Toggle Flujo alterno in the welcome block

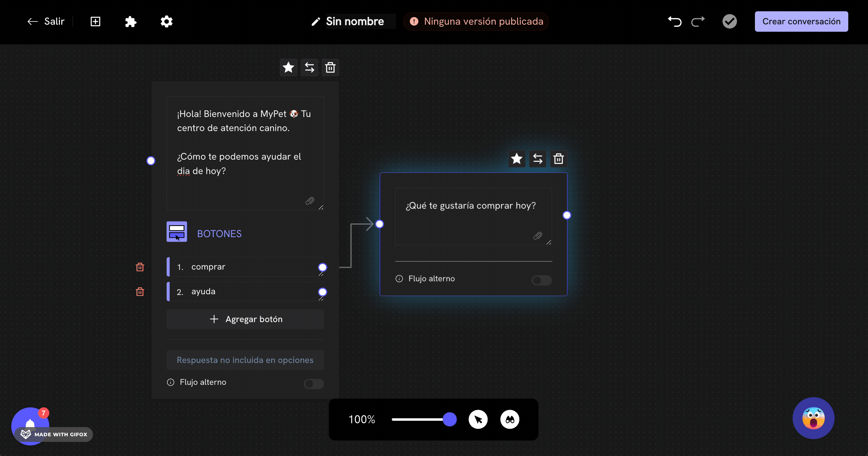[x=314, y=383]
